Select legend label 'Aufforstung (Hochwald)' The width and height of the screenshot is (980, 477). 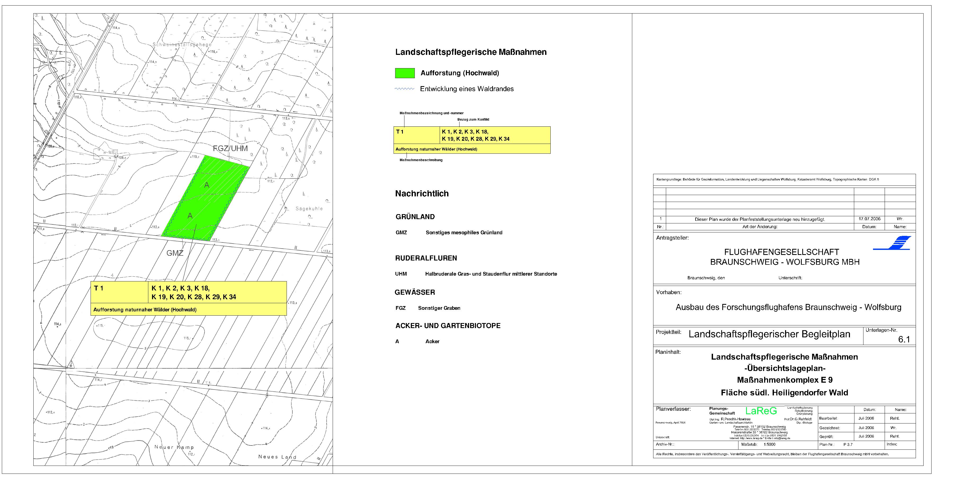pos(460,73)
